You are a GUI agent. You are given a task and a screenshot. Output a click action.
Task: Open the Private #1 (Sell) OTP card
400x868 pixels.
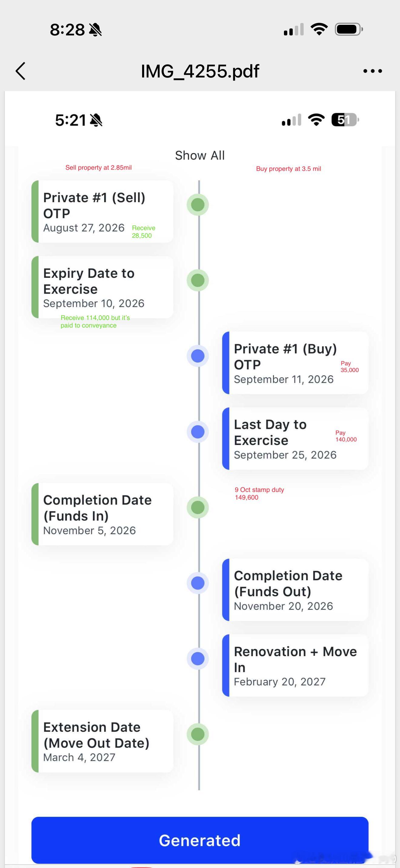coord(102,211)
